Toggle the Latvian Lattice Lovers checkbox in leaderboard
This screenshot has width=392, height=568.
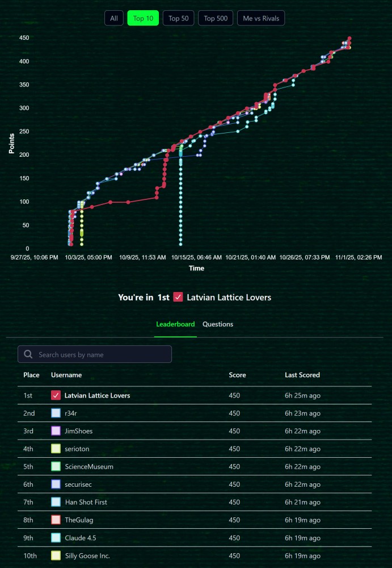[56, 395]
